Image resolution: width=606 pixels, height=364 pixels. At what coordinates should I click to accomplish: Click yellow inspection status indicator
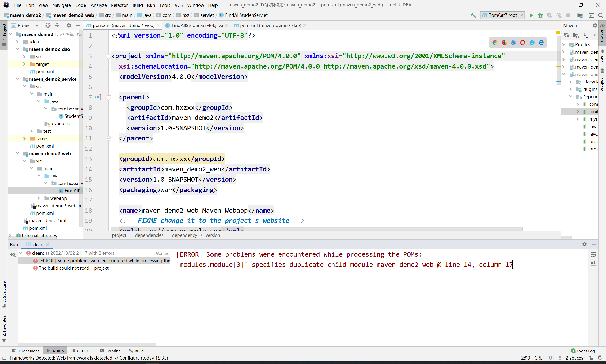(558, 33)
